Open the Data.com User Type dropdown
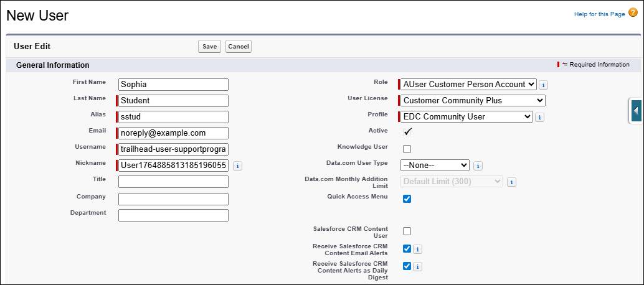The image size is (644, 285). (435, 166)
